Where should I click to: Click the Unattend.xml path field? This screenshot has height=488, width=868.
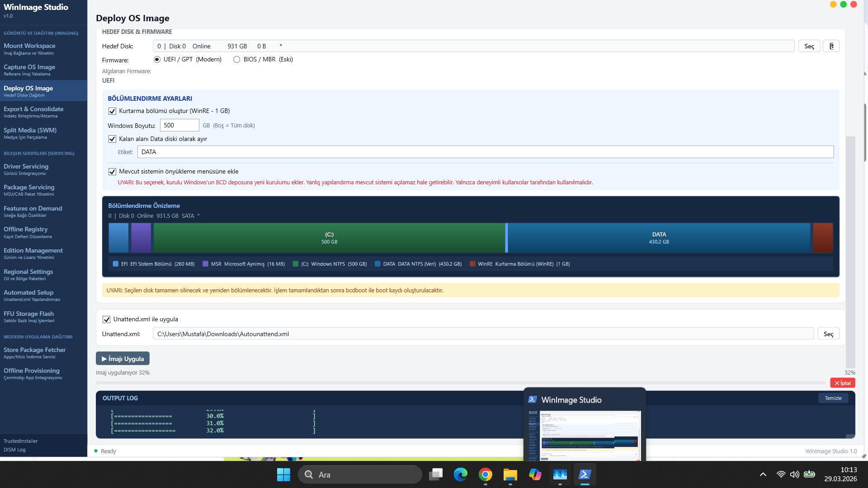(x=483, y=334)
